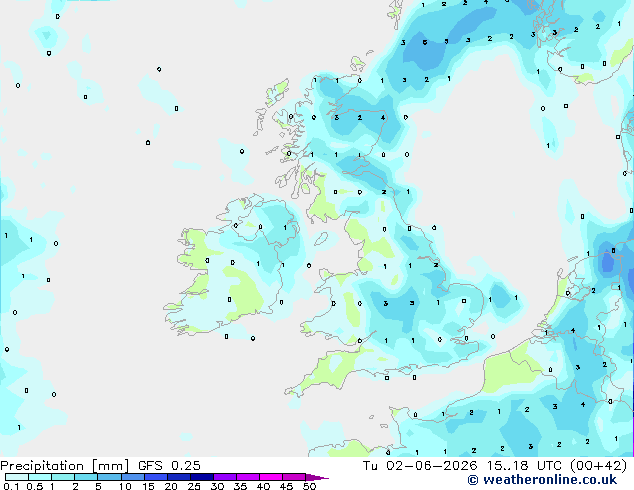Select the 5–10 mm legend color swatch
634x490 pixels.
tap(110, 477)
